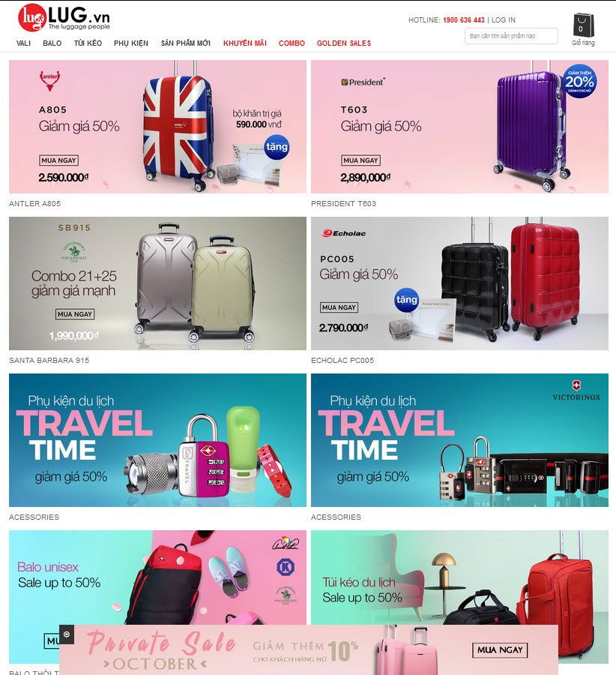This screenshot has height=675, width=616.
Task: Open the shopping cart bag icon
Action: coord(583,25)
